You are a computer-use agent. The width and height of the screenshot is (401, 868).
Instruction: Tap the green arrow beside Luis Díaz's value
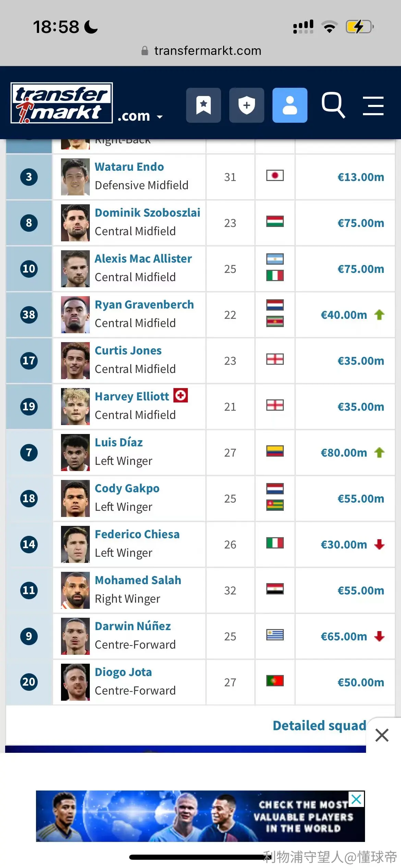[x=379, y=453]
